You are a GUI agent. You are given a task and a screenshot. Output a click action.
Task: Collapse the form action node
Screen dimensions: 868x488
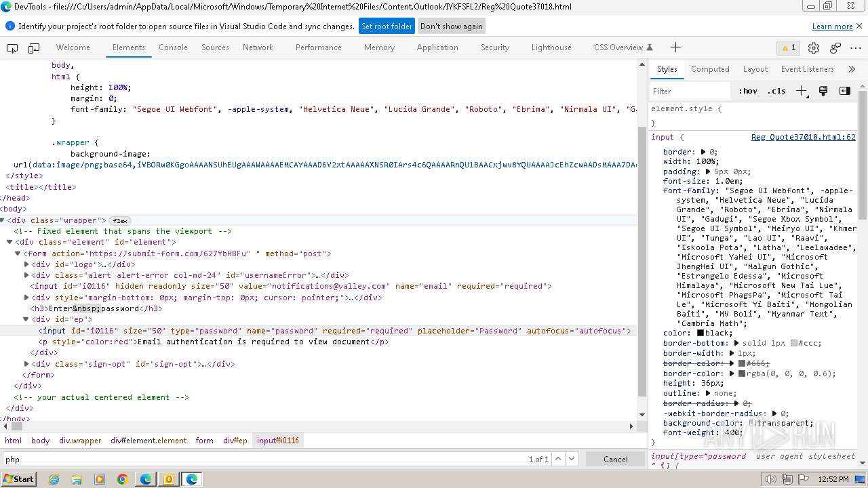point(18,253)
